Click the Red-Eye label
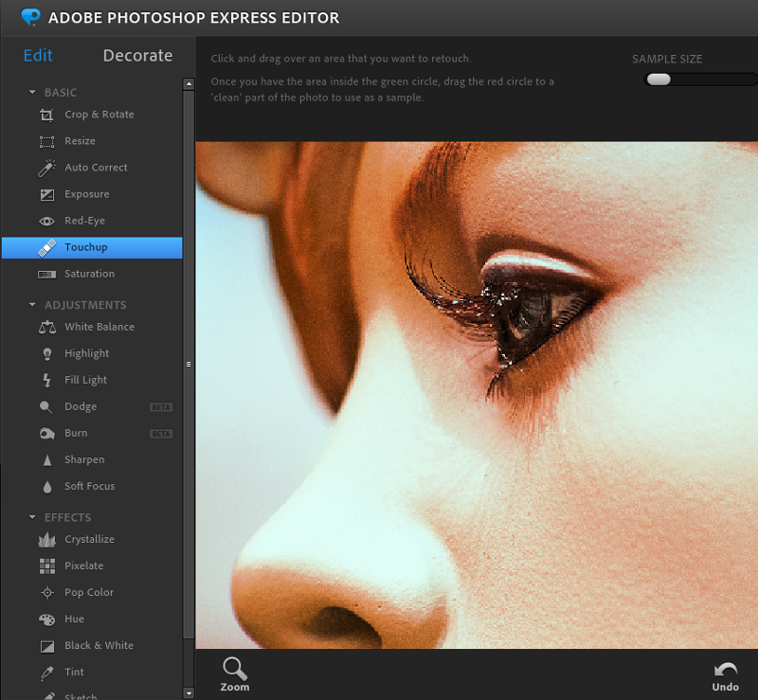The width and height of the screenshot is (758, 700). coord(84,221)
